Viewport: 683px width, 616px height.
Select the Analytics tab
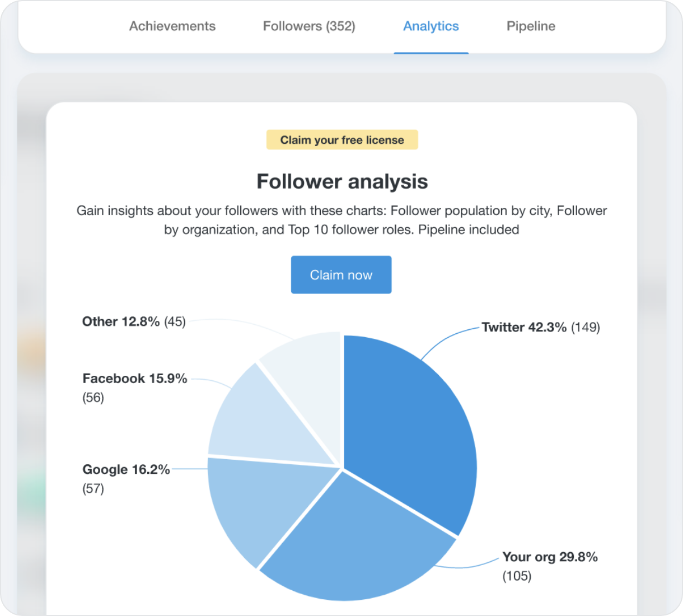431,26
